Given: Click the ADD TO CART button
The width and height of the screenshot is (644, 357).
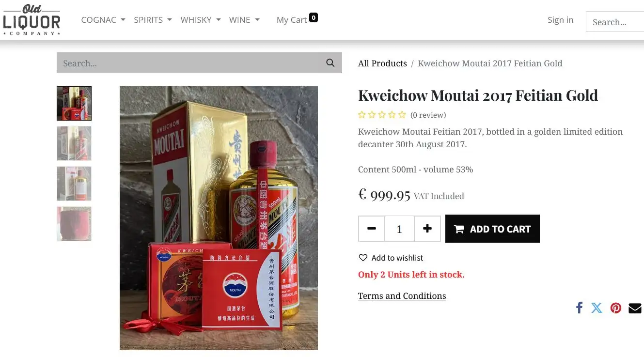Looking at the screenshot, I should [492, 228].
